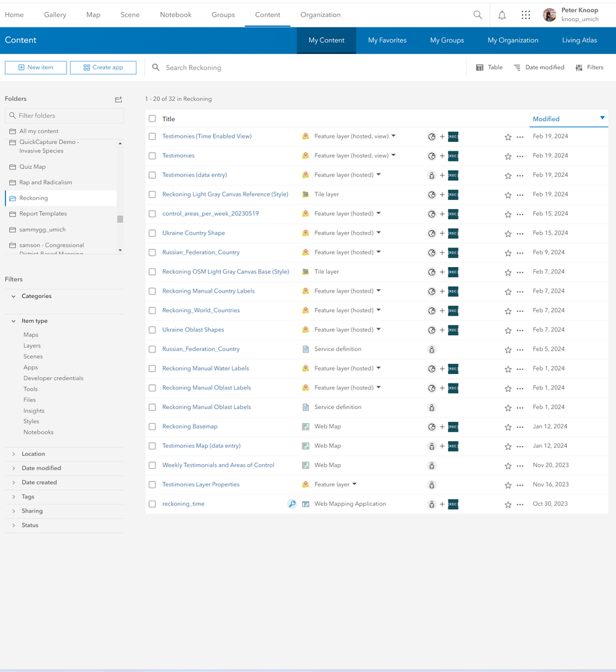Screen dimensions: 616x672
Task: Favorite star for Reckoning Basemap
Action: tap(508, 427)
